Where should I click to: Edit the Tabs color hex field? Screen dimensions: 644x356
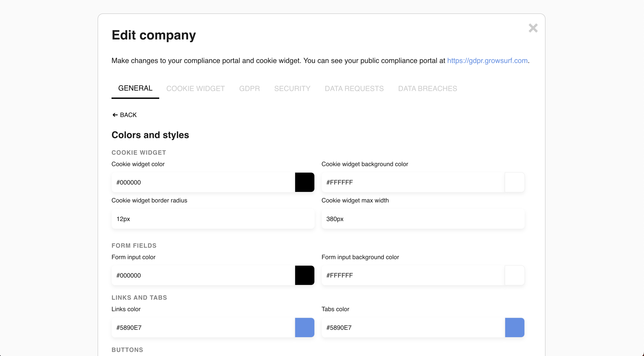coord(412,328)
